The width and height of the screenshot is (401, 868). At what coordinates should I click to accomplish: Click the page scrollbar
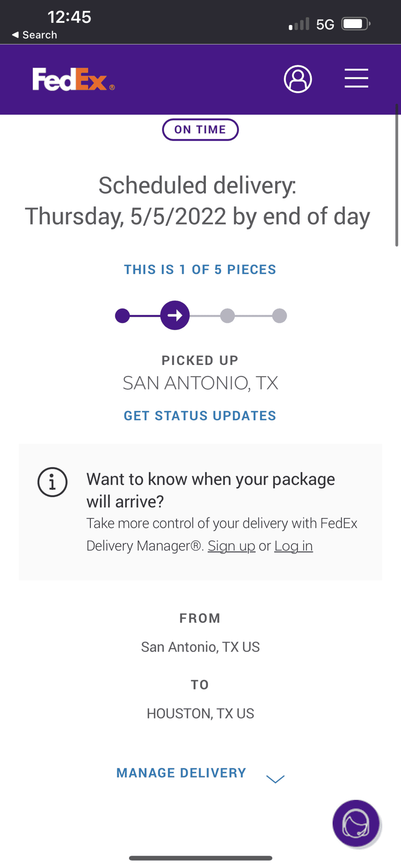point(397,175)
